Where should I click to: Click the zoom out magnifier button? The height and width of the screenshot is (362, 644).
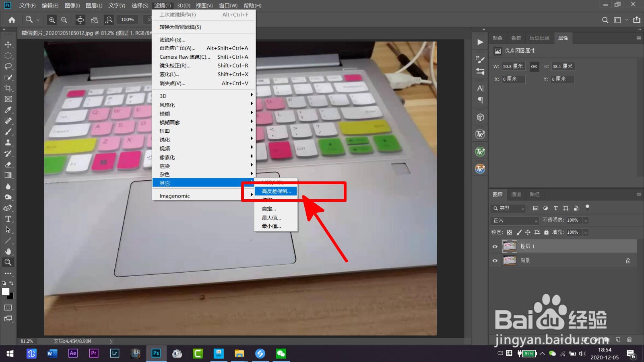[64, 20]
